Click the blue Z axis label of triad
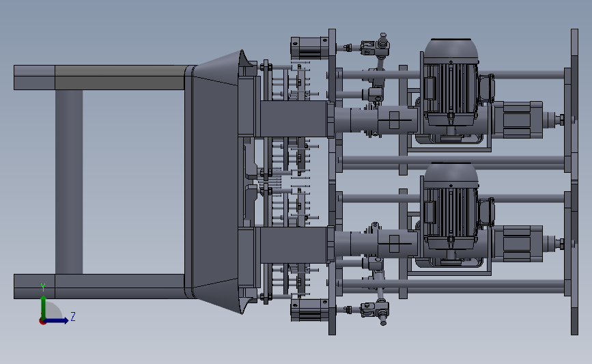The image size is (592, 364). click(x=73, y=316)
